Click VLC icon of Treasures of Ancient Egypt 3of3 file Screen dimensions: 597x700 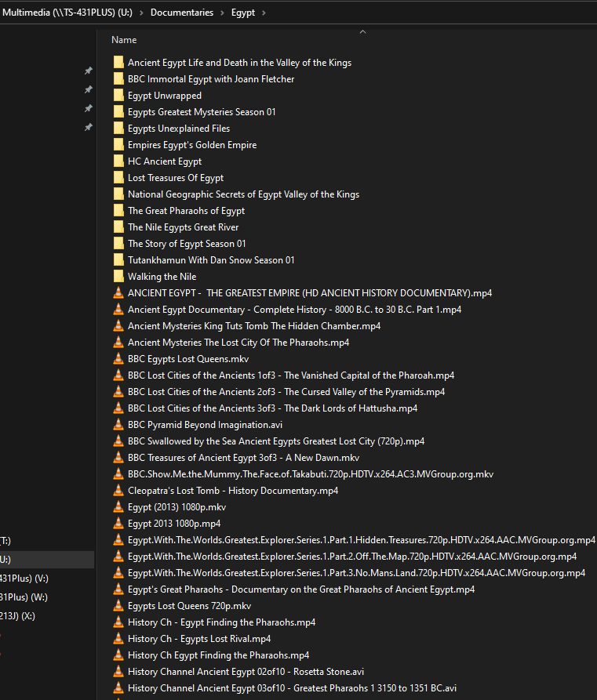118,457
